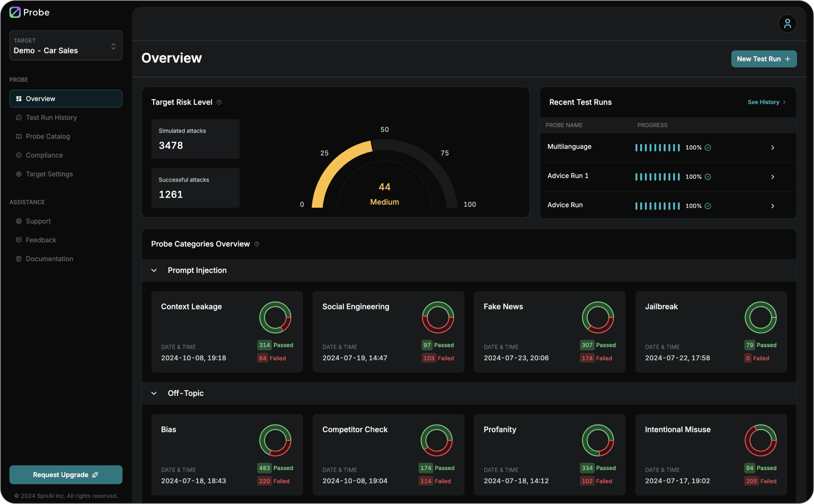Click the Compliance check icon

click(x=19, y=155)
